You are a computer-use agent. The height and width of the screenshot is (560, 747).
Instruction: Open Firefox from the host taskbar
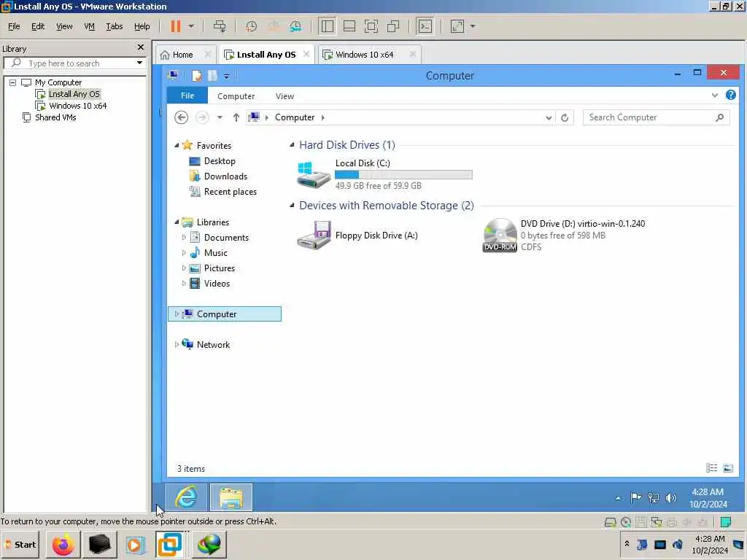[x=63, y=544]
